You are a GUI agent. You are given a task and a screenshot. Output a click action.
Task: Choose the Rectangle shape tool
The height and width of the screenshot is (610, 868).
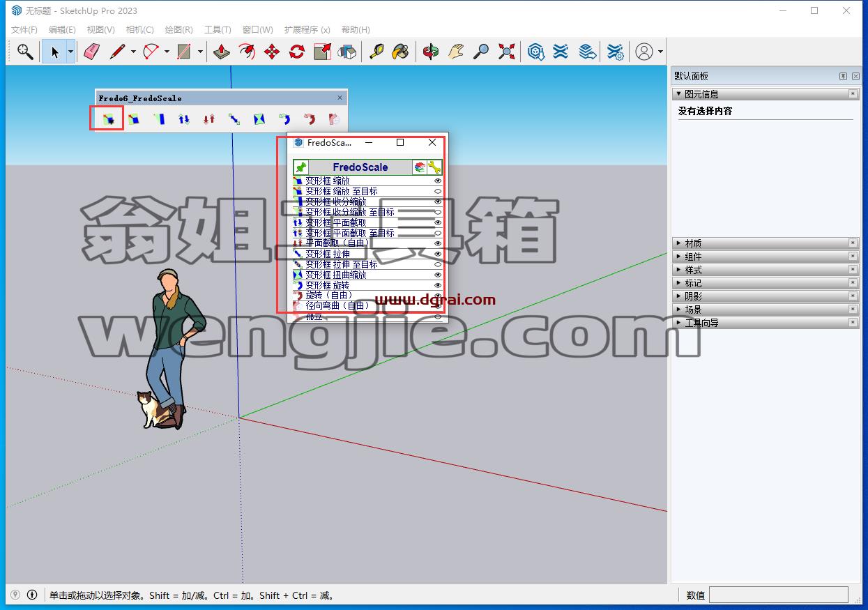[x=184, y=52]
